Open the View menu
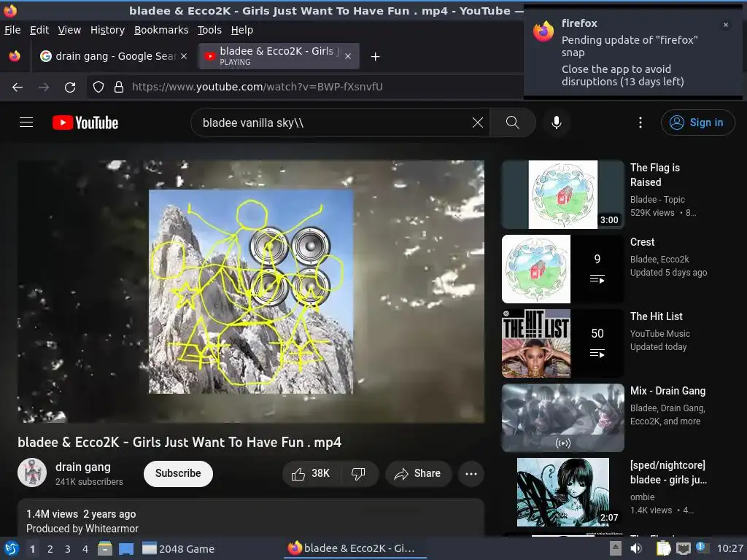This screenshot has width=747, height=560. [x=69, y=30]
